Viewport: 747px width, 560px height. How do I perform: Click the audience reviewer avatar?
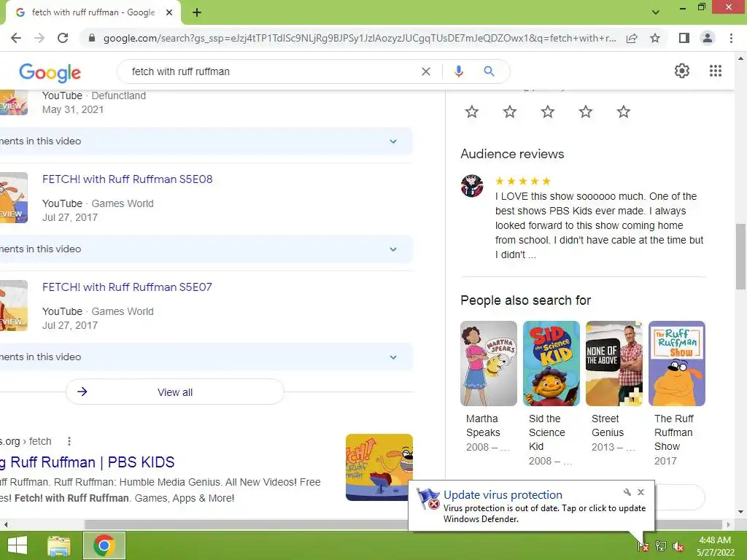coord(472,186)
